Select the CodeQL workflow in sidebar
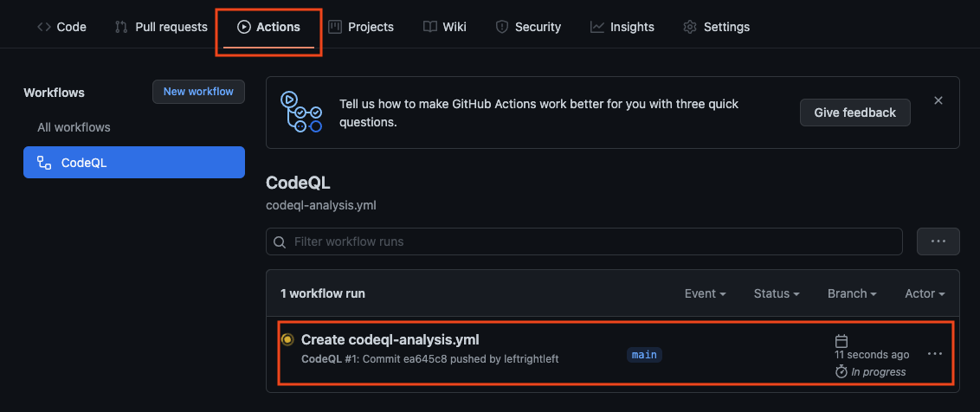This screenshot has height=412, width=980. 133,163
